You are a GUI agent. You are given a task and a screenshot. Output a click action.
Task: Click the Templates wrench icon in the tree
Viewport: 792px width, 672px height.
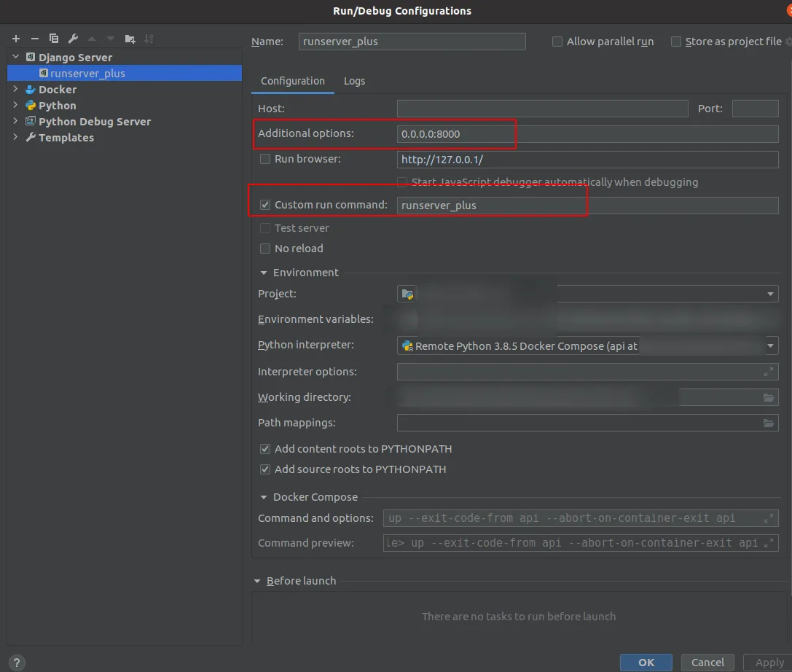click(31, 138)
